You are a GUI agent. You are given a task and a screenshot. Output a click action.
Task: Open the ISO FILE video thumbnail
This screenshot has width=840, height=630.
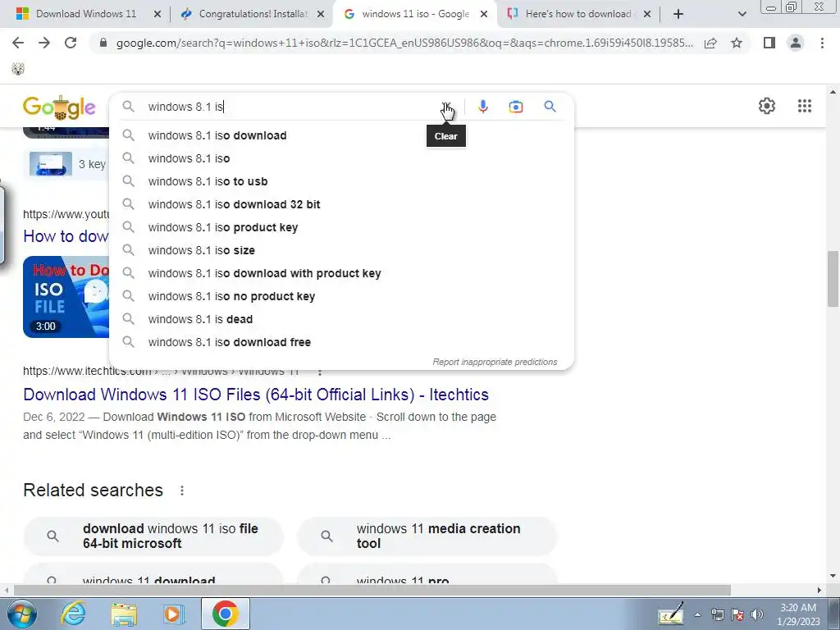(66, 297)
